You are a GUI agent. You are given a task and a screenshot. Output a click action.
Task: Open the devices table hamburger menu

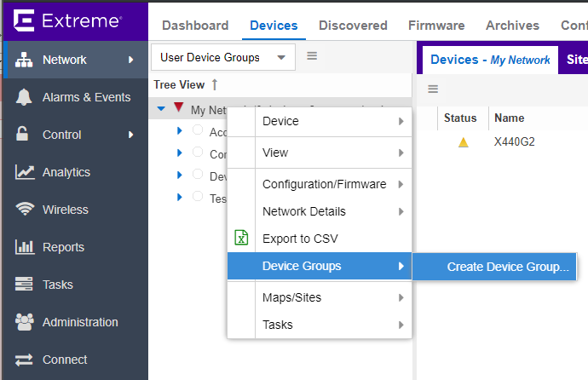433,89
